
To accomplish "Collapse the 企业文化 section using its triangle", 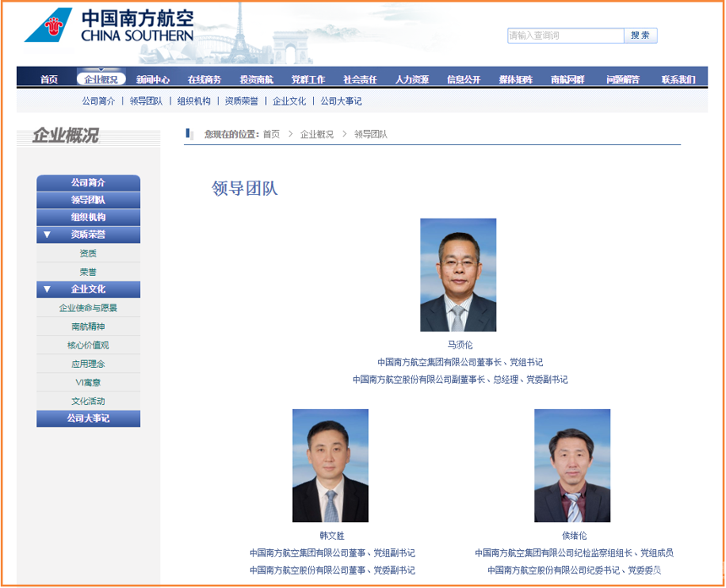I will [x=46, y=289].
